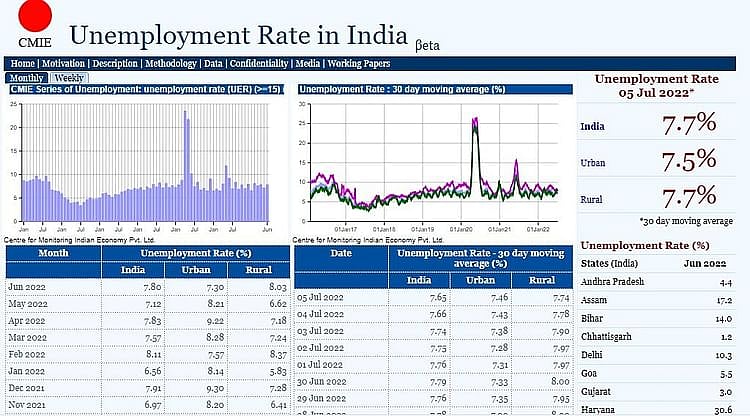Open the Motivation page link
The width and height of the screenshot is (750, 416).
pos(63,64)
